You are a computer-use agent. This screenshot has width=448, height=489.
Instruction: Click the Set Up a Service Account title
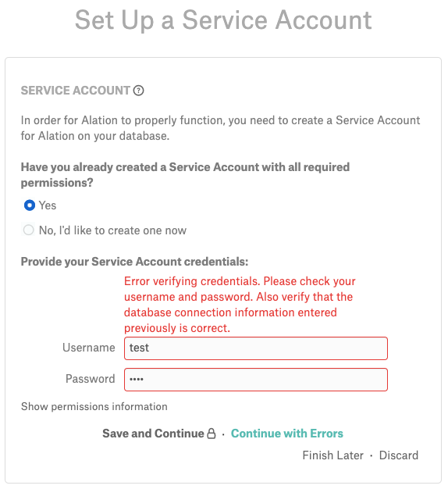(x=223, y=20)
